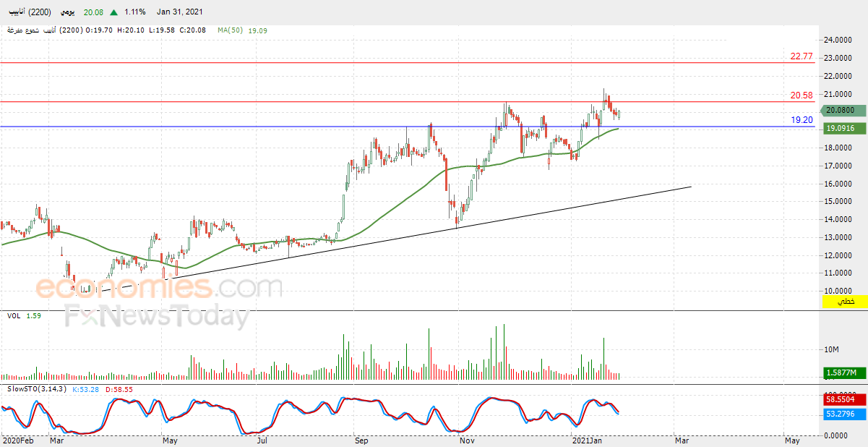Click the green up-triangle price change indicator
The image size is (868, 447).
pyautogui.click(x=114, y=12)
